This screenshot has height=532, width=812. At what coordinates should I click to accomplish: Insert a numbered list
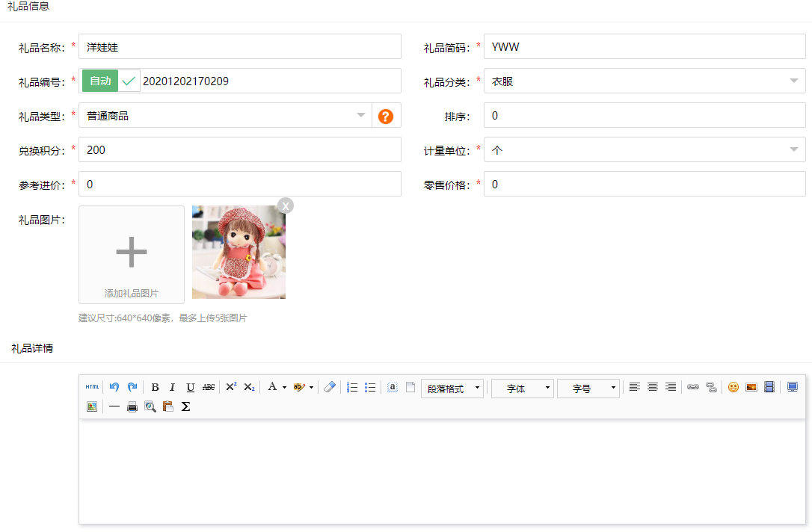pos(352,387)
